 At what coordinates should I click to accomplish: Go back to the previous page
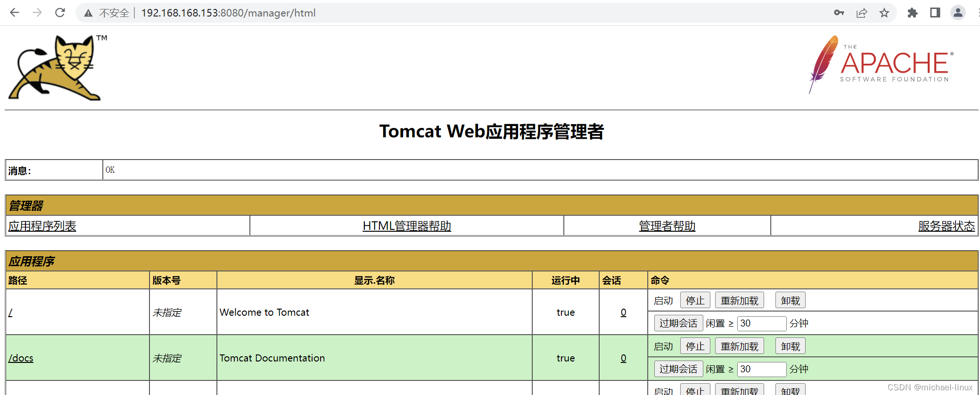tap(15, 13)
